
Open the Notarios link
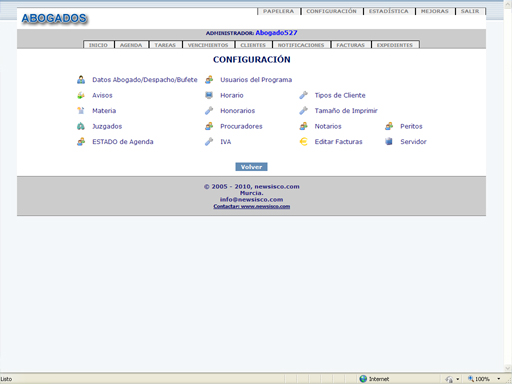coord(328,126)
